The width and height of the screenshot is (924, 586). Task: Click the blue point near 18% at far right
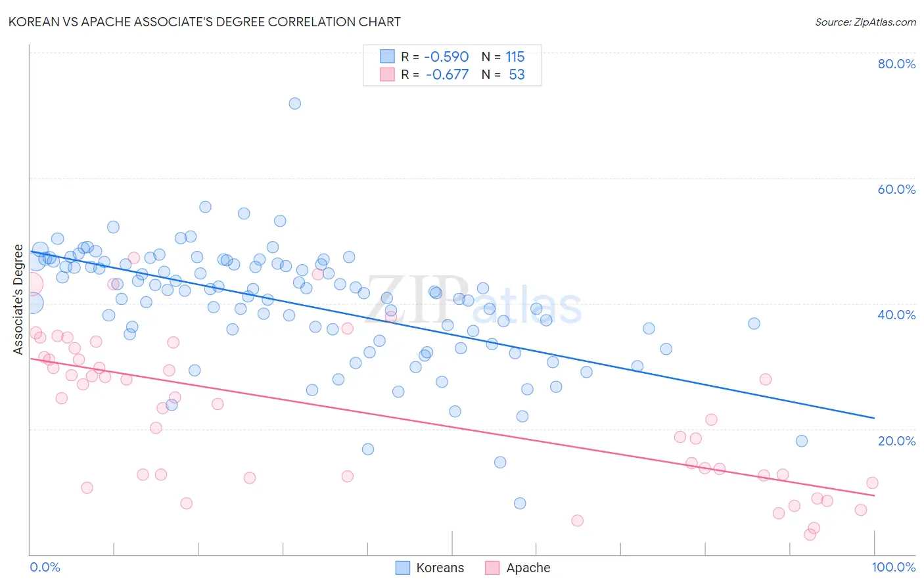point(802,441)
